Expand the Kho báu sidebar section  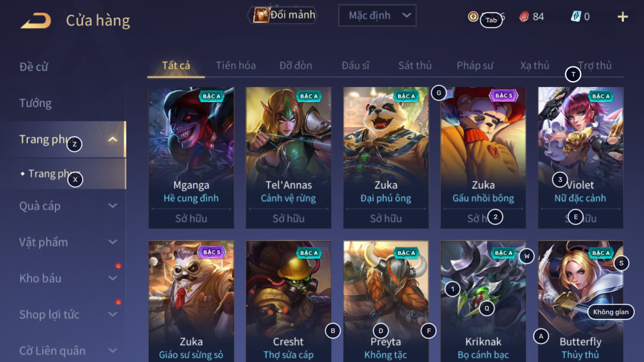click(x=113, y=278)
